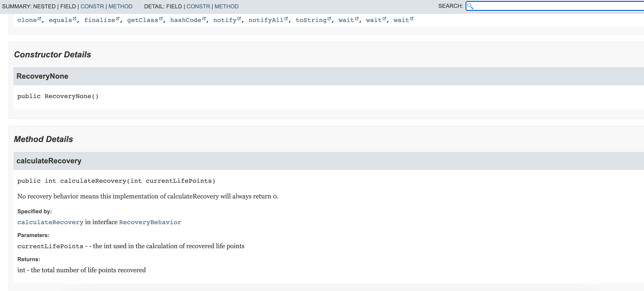Click the METHOD link in the SUMMARY navigation
The height and width of the screenshot is (291, 644).
click(x=120, y=6)
